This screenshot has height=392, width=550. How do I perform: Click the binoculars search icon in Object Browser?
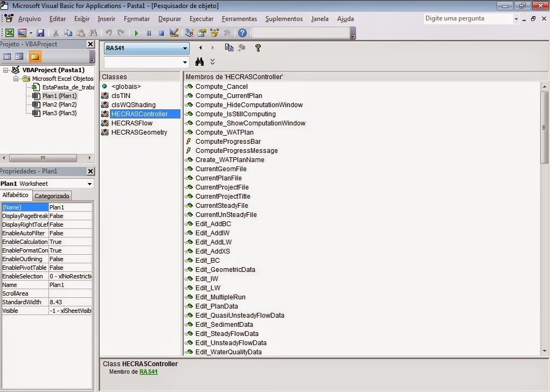click(x=200, y=62)
